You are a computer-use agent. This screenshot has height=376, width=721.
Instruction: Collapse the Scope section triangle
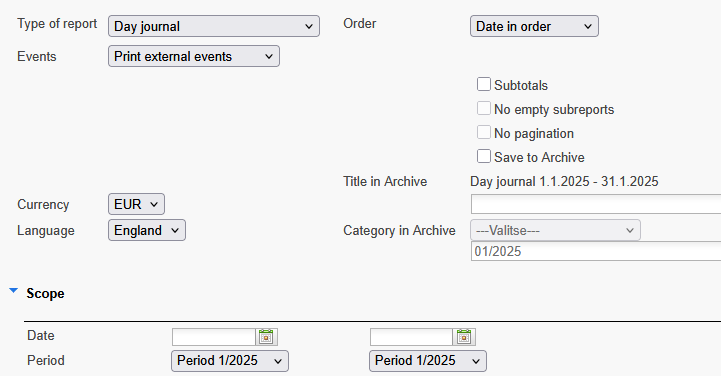click(13, 291)
